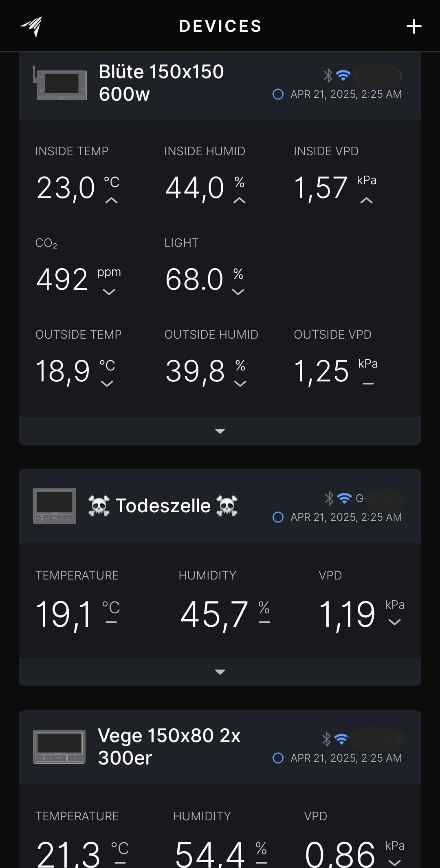This screenshot has width=440, height=868.
Task: Tap Wi-Fi icon on Todeszelle card
Action: coord(345,498)
